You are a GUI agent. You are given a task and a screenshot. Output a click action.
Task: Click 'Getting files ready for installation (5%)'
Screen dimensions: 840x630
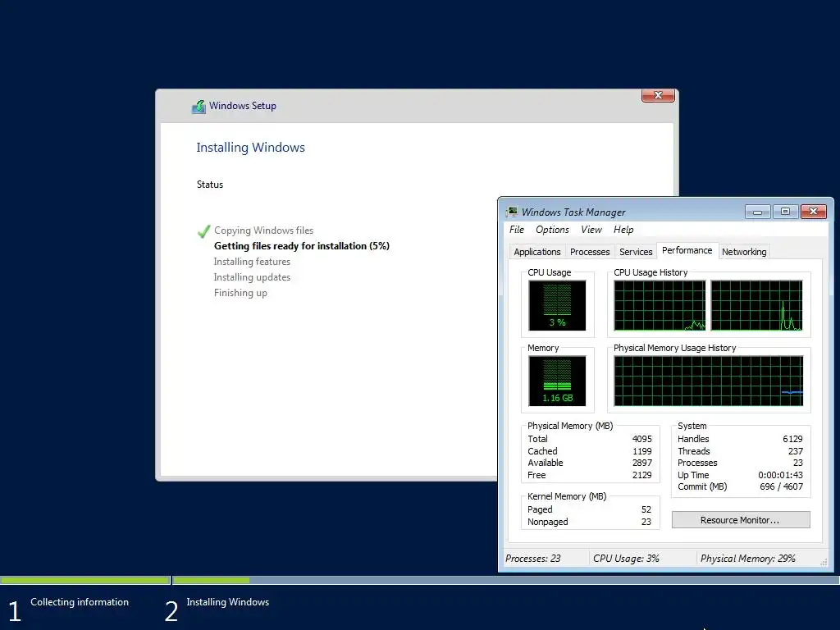(x=302, y=246)
